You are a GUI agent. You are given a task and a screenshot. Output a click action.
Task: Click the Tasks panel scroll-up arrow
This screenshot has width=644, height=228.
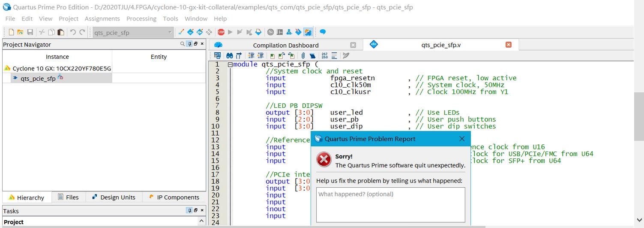(x=202, y=221)
